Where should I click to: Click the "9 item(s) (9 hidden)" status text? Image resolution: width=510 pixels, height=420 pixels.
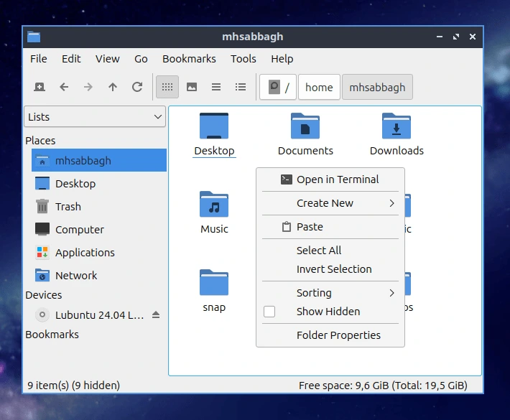click(x=73, y=386)
